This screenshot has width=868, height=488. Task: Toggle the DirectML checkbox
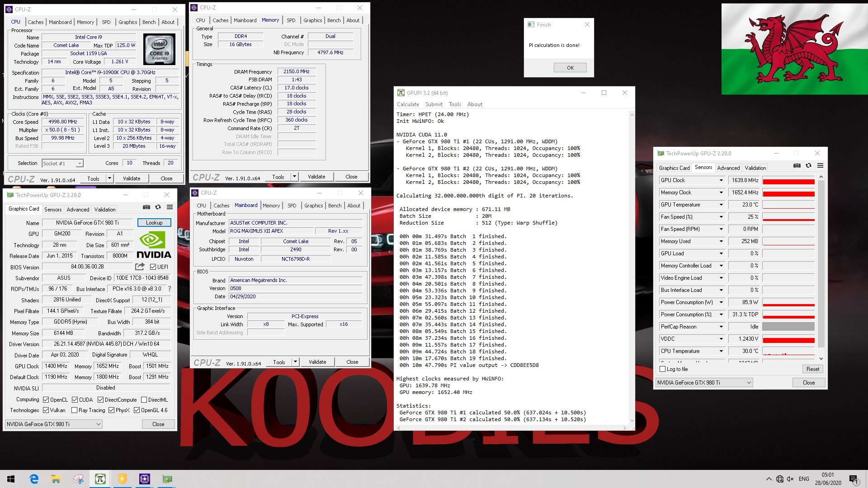(x=144, y=400)
